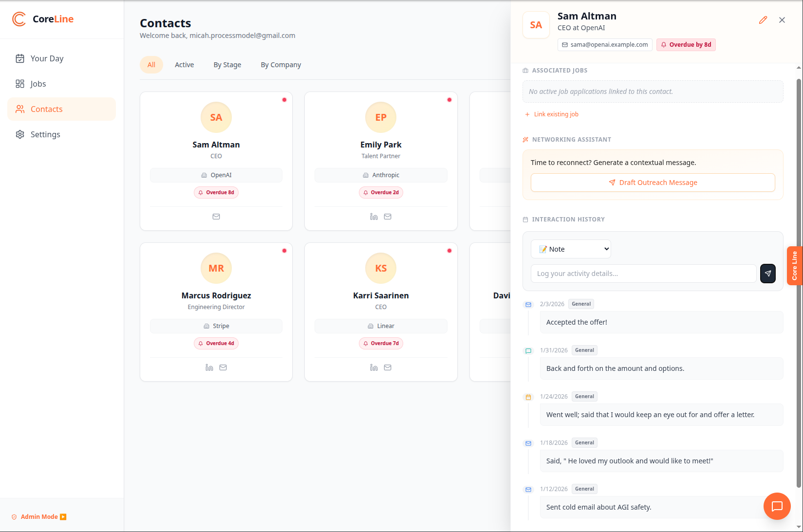803x532 pixels.
Task: Open the floating chat bubble
Action: pos(776,506)
